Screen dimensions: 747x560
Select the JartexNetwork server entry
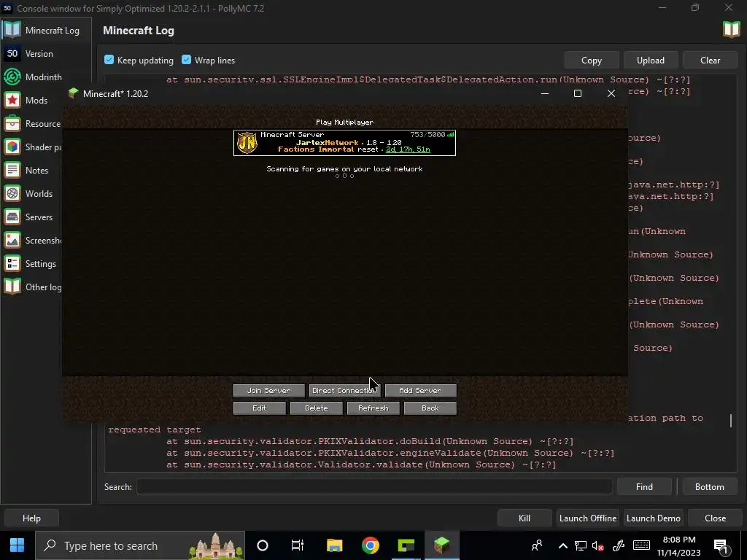point(344,143)
